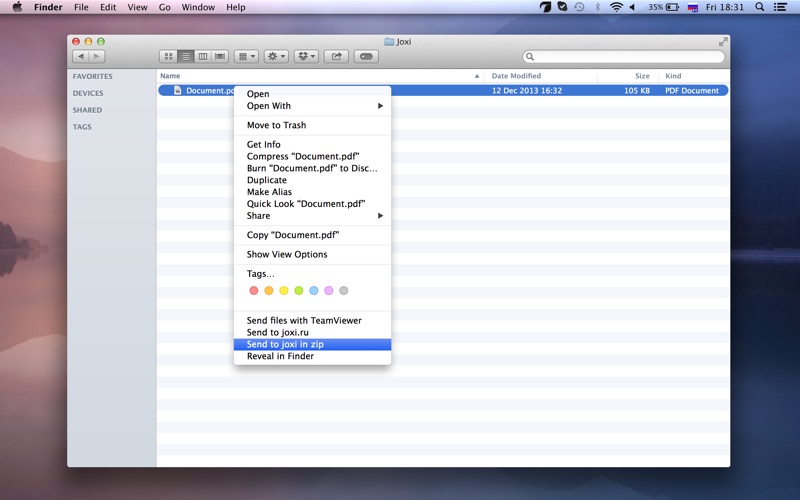Screen dimensions: 800x500
Task: Switch Finder to list view
Action: tap(186, 56)
